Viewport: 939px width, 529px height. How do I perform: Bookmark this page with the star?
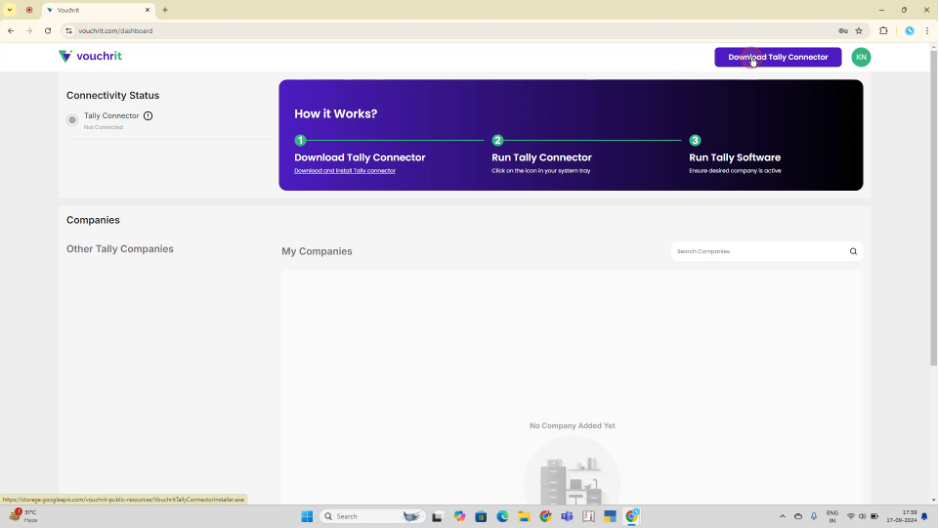pos(859,31)
